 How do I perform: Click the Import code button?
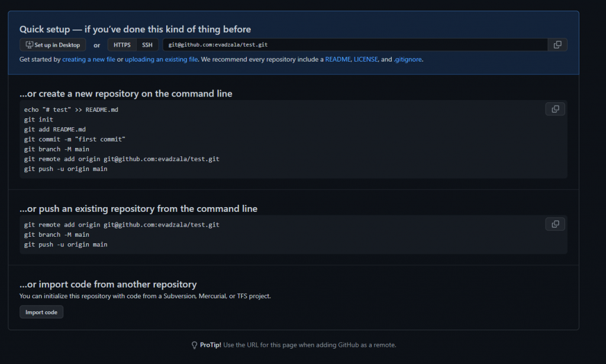coord(41,313)
